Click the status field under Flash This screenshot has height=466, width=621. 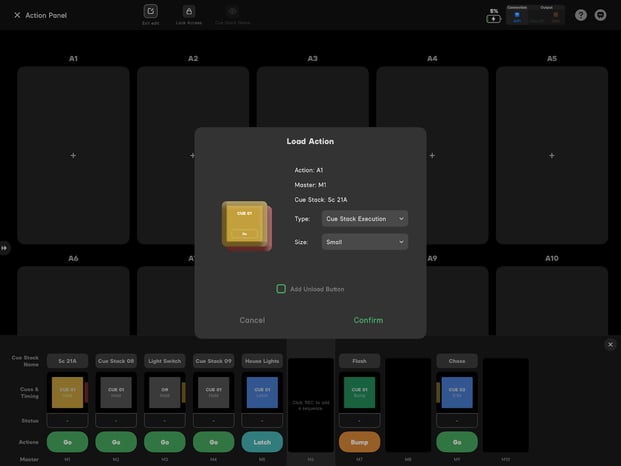tap(359, 420)
